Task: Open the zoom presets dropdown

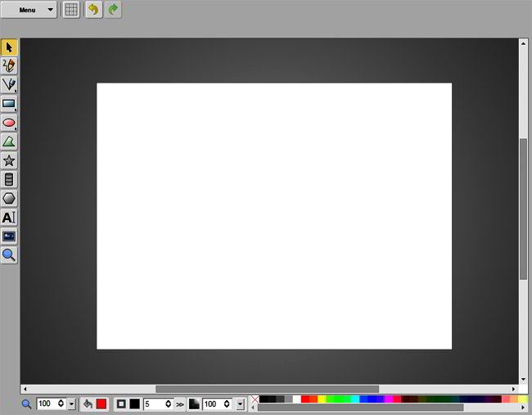Action: point(71,404)
